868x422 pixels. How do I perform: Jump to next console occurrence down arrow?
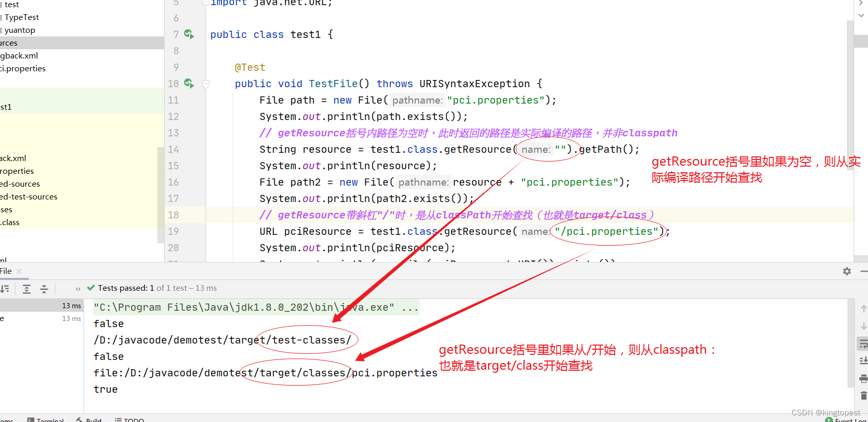pos(863,326)
